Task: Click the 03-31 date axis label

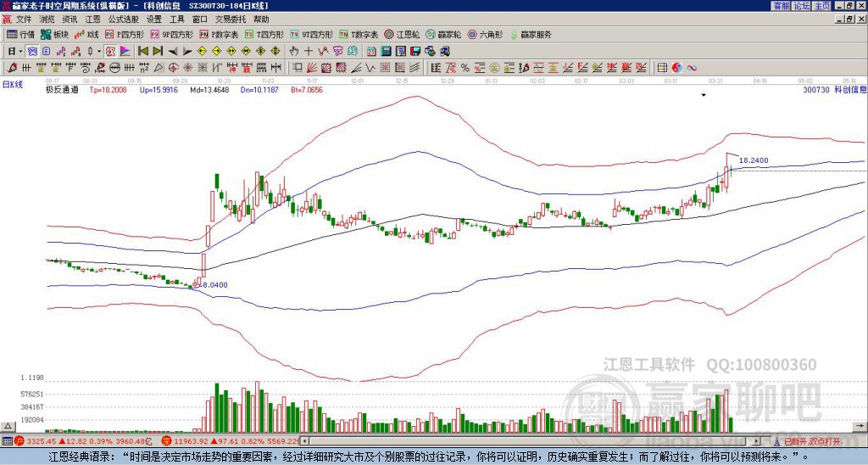Action: (715, 81)
